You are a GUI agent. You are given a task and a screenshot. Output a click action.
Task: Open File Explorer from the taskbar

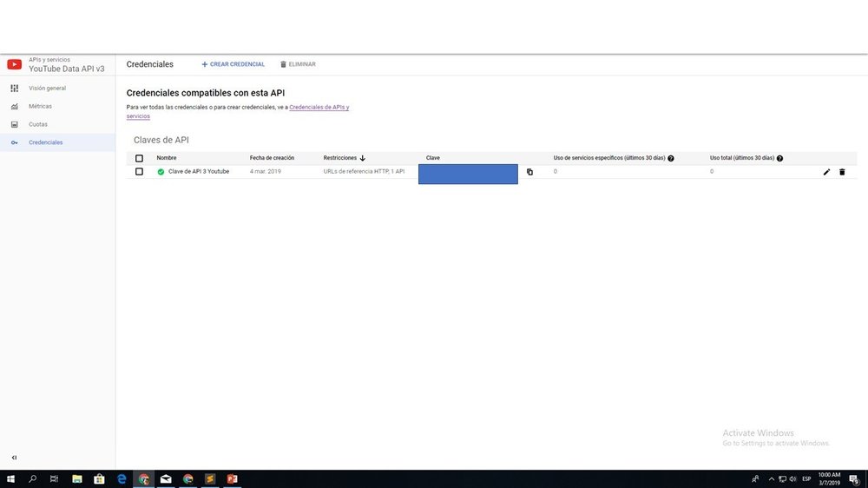click(77, 478)
